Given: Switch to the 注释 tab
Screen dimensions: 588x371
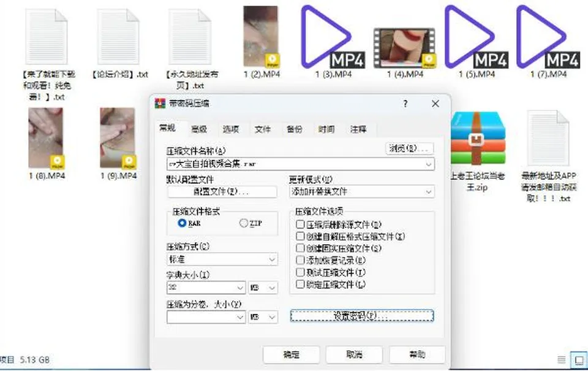Looking at the screenshot, I should [358, 129].
